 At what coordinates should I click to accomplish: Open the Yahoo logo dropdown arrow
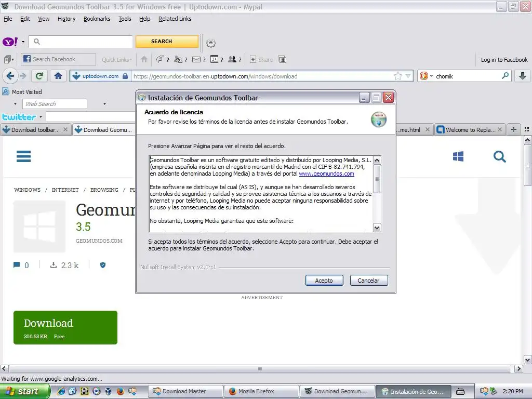tap(23, 42)
